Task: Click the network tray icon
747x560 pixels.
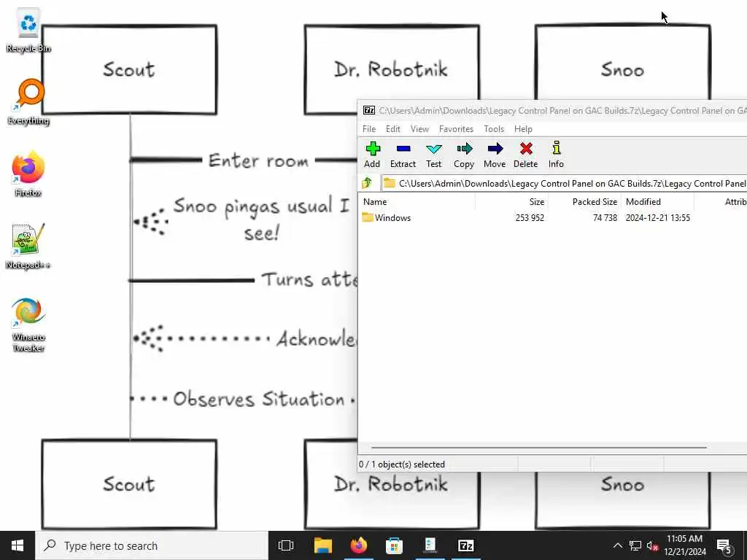Action: tap(635, 545)
